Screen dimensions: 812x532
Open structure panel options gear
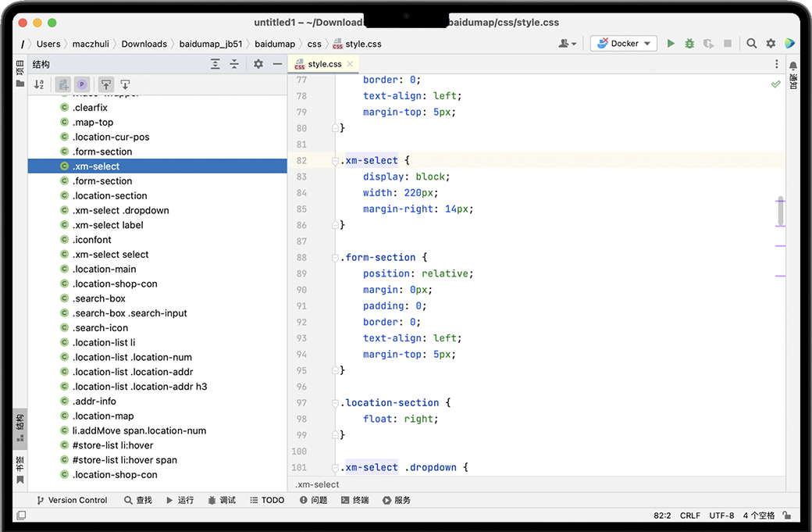[258, 64]
